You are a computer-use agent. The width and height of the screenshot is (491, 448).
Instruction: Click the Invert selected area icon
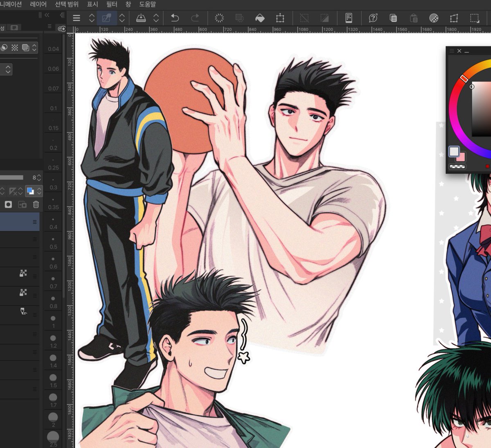(324, 18)
